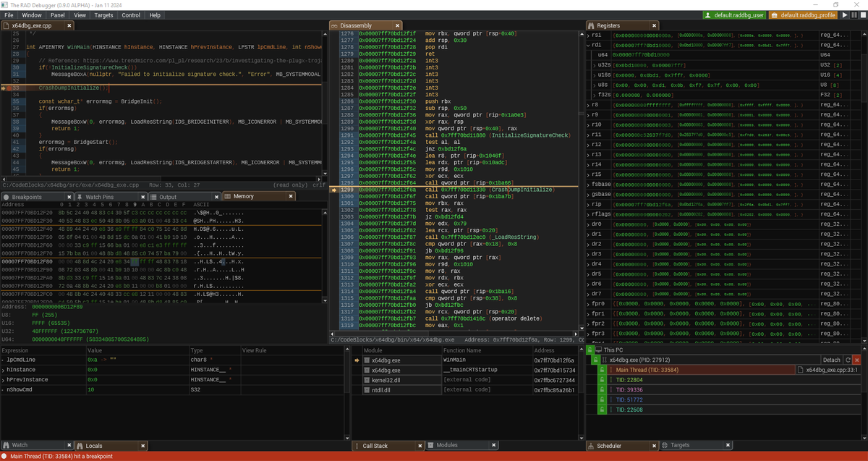The image size is (868, 461).
Task: Select the kernel32.dll call stack row
Action: 469,380
